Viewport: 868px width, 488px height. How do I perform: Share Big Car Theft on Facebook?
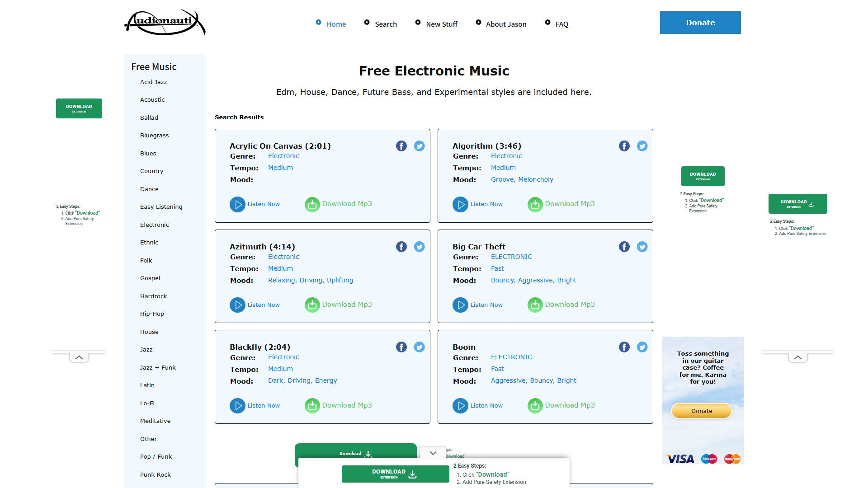(x=624, y=247)
